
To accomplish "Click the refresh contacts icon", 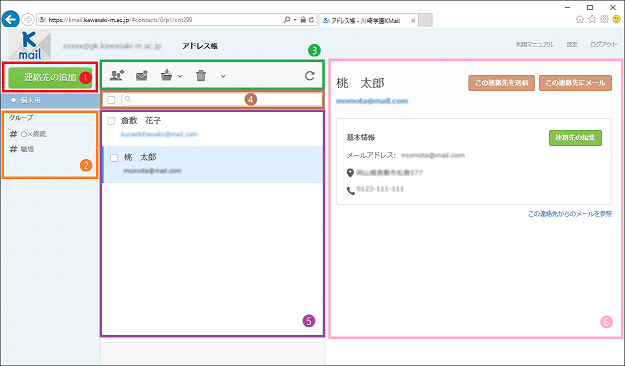I will point(310,75).
